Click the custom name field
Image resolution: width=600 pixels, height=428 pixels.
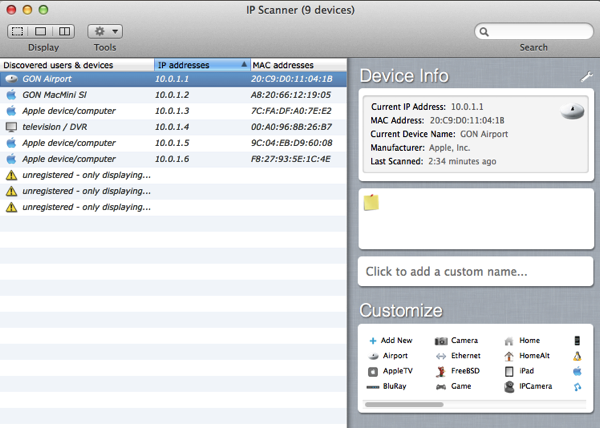476,272
